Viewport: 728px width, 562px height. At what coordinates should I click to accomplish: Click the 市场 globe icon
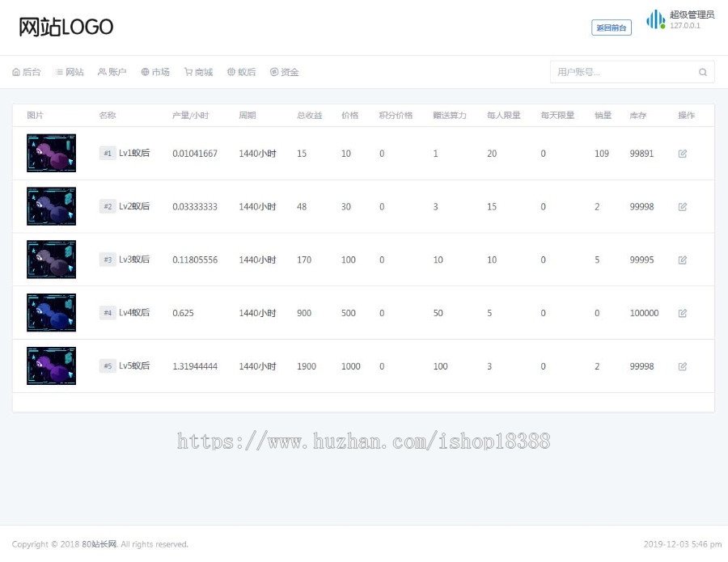coord(146,72)
